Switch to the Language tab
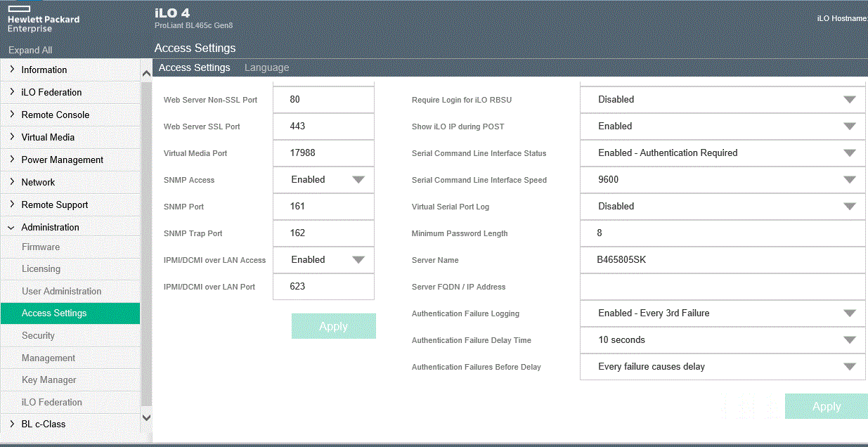The width and height of the screenshot is (868, 447). click(266, 67)
